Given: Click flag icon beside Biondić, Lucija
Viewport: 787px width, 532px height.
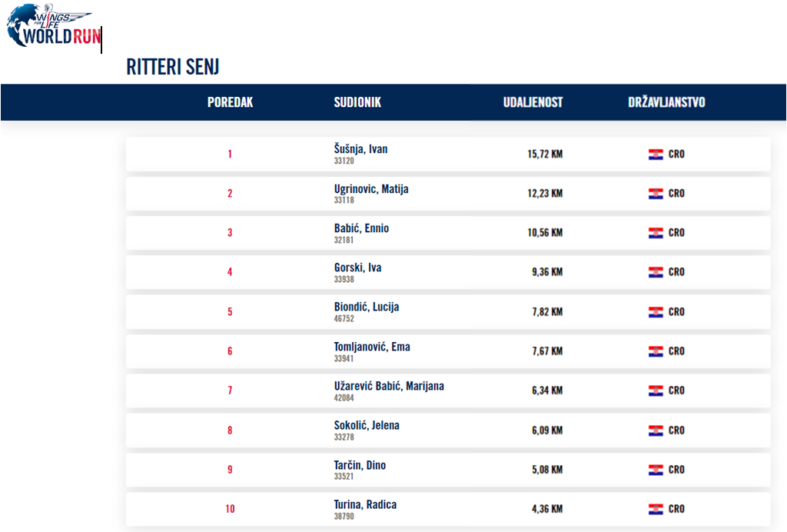Looking at the screenshot, I should click(656, 312).
